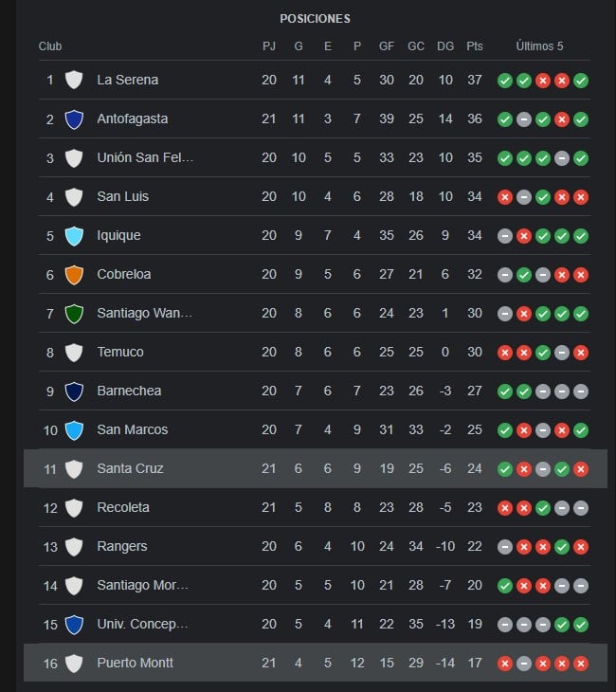The height and width of the screenshot is (692, 616).
Task: Click the Recoleta team name
Action: 123,507
